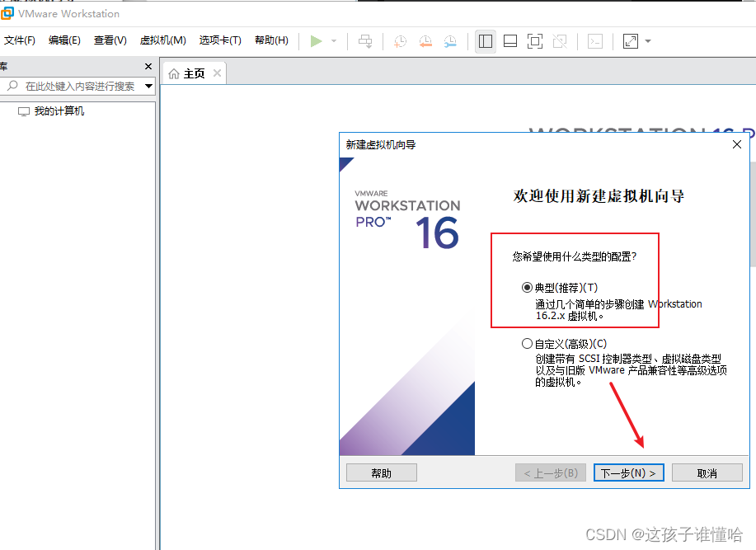Viewport: 756px width, 550px height.
Task: Expand the library search dropdown arrow
Action: pos(149,87)
